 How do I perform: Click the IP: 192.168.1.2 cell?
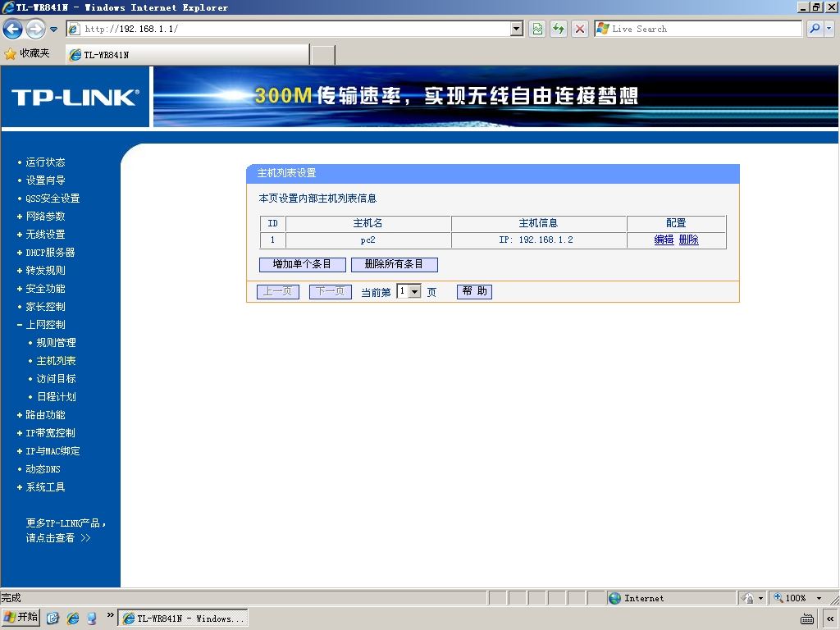click(538, 240)
